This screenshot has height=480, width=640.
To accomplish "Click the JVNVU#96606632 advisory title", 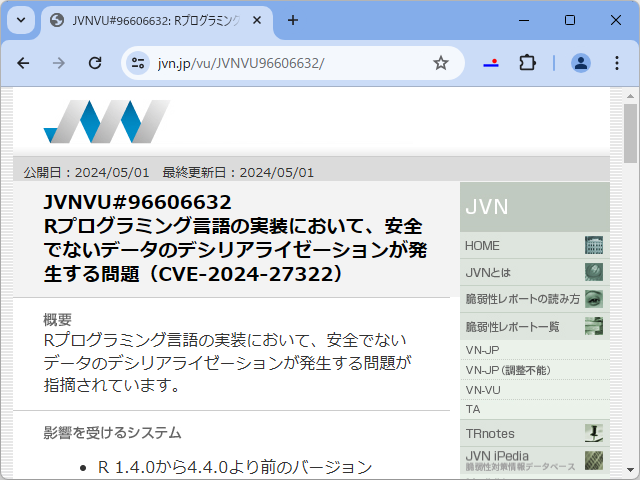I will pyautogui.click(x=235, y=238).
